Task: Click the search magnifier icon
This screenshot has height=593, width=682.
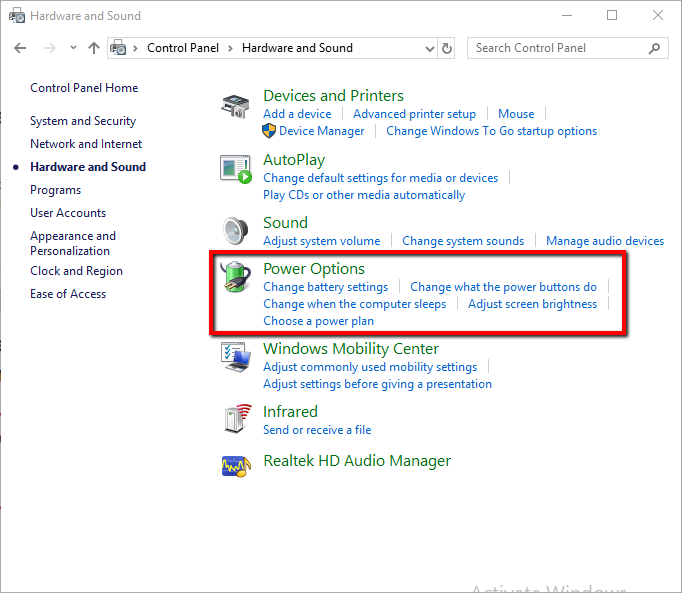Action: click(654, 48)
